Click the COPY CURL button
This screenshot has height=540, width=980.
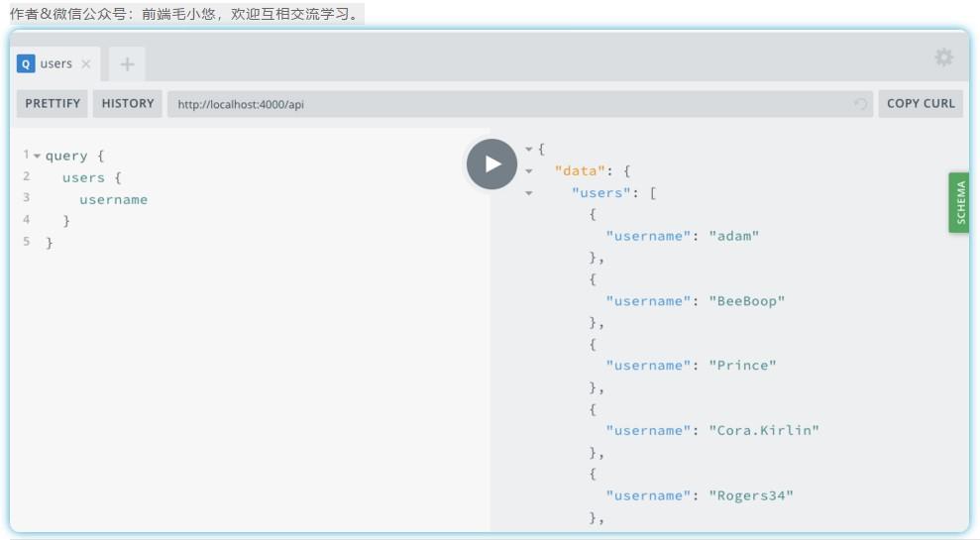921,104
